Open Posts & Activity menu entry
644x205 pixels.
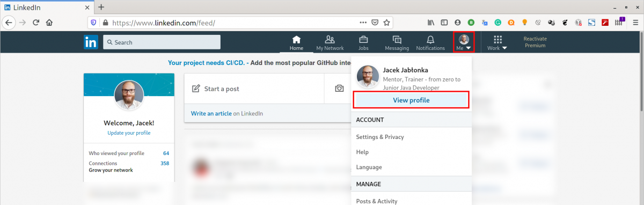pos(377,201)
